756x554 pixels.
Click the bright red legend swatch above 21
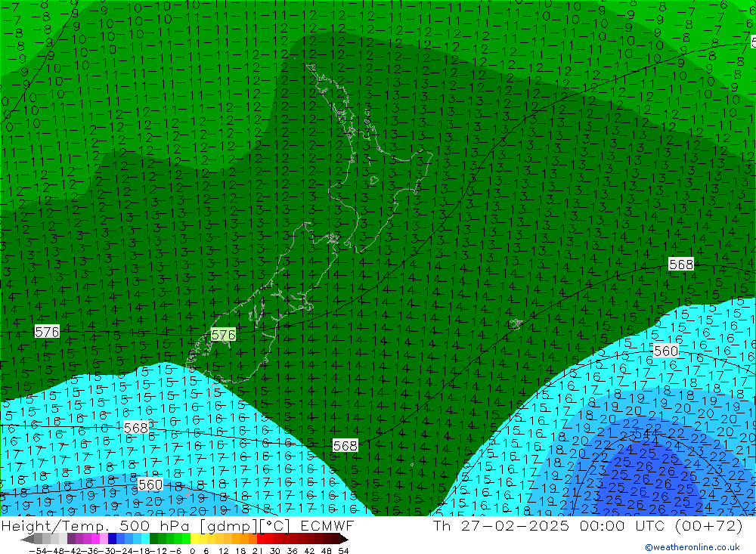[262, 540]
